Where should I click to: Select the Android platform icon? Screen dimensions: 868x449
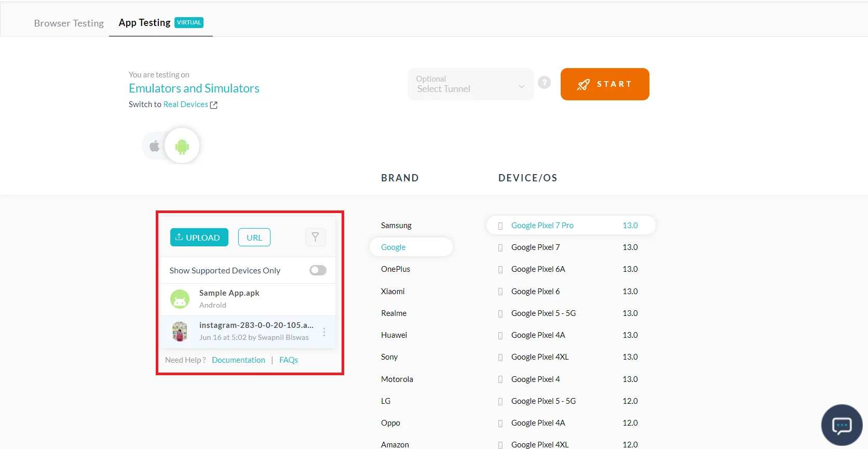coord(182,146)
